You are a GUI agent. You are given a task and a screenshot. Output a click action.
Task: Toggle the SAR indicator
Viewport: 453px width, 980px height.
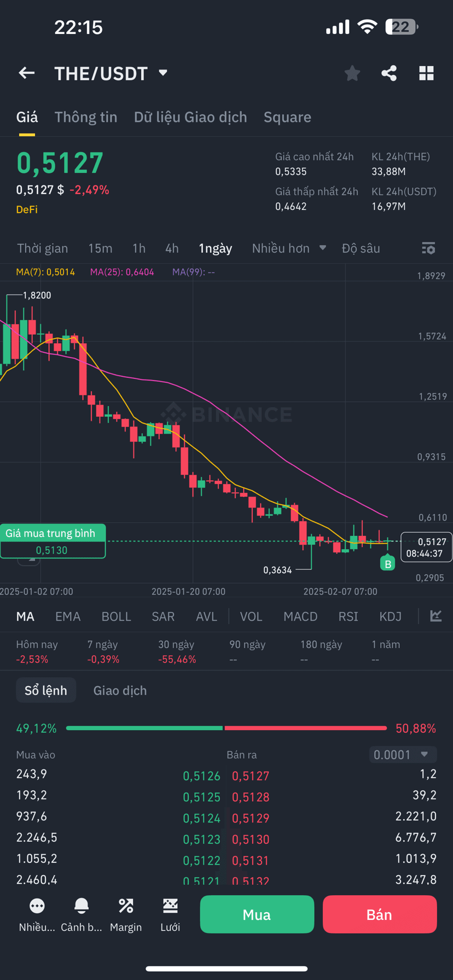point(163,616)
